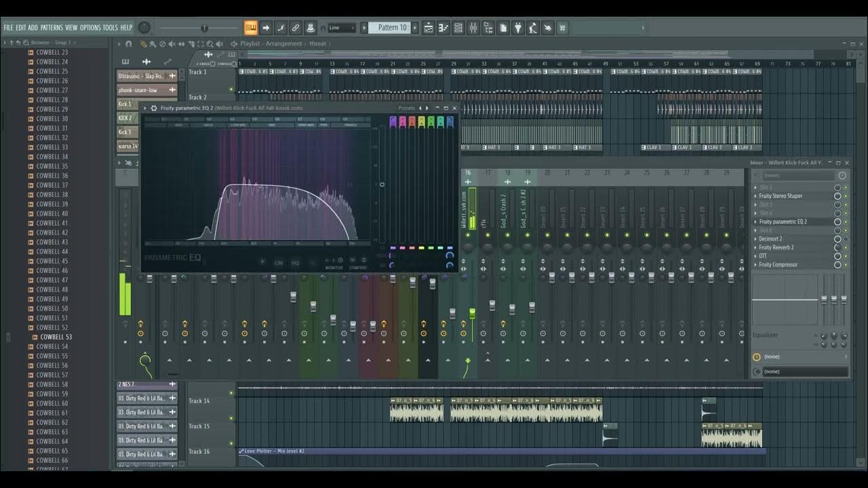Open the playlist view from top toolbar
Image resolution: width=868 pixels, height=488 pixels.
[429, 28]
